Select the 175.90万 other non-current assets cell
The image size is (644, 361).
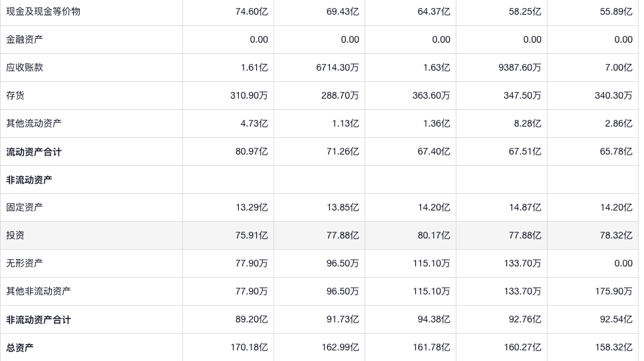click(613, 291)
